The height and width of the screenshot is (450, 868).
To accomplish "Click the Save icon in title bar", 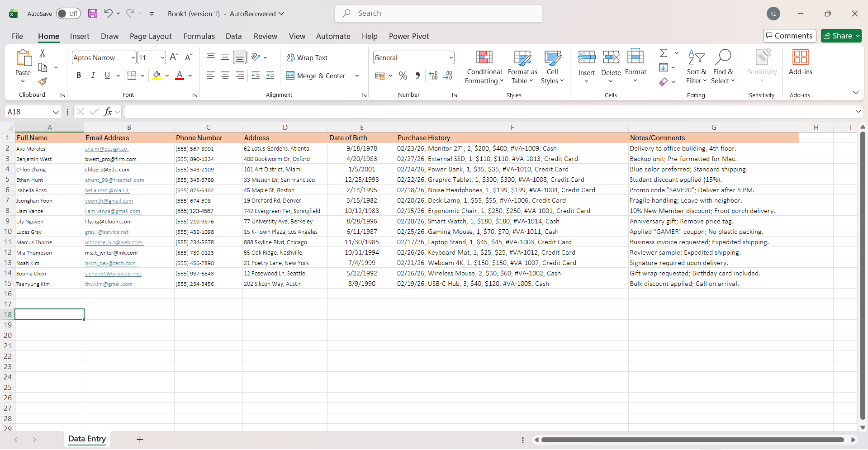I will click(93, 14).
